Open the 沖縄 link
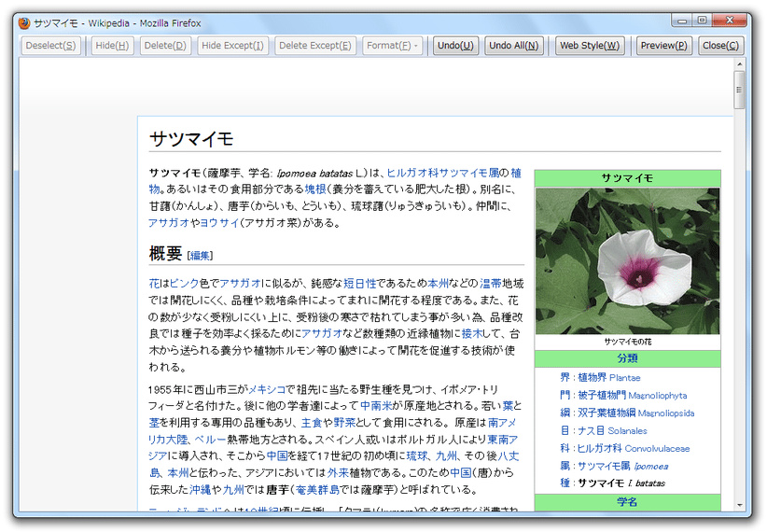Viewport: 767px width, 532px height. 200,489
